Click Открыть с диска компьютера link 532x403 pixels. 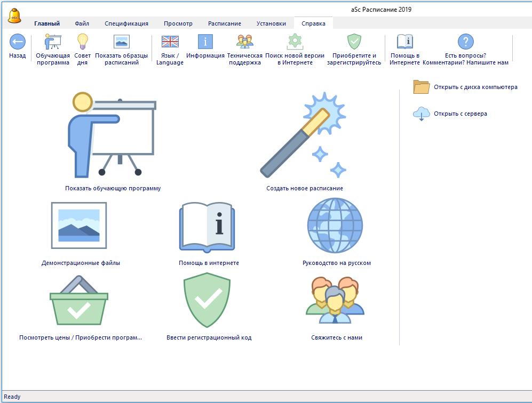(x=475, y=87)
